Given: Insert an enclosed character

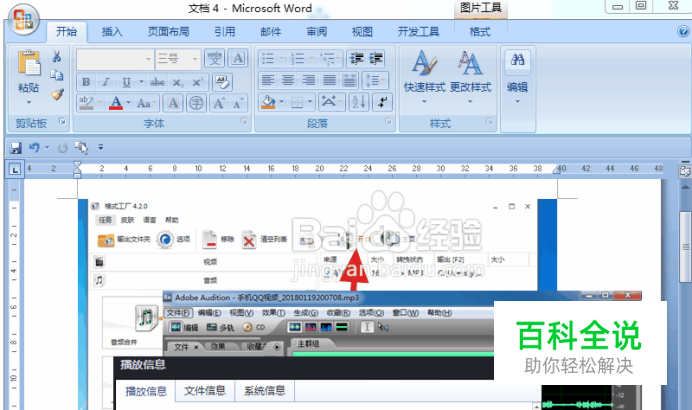Looking at the screenshot, I should point(196,103).
